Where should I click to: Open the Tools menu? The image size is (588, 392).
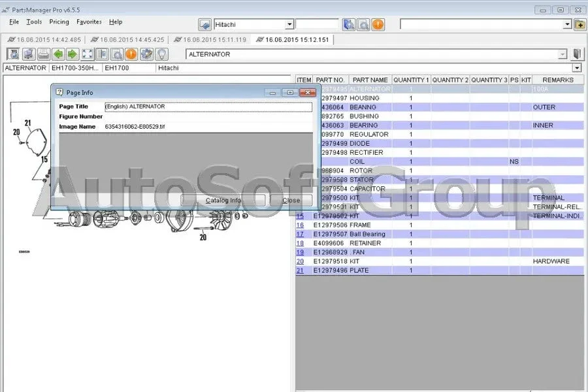coord(34,22)
